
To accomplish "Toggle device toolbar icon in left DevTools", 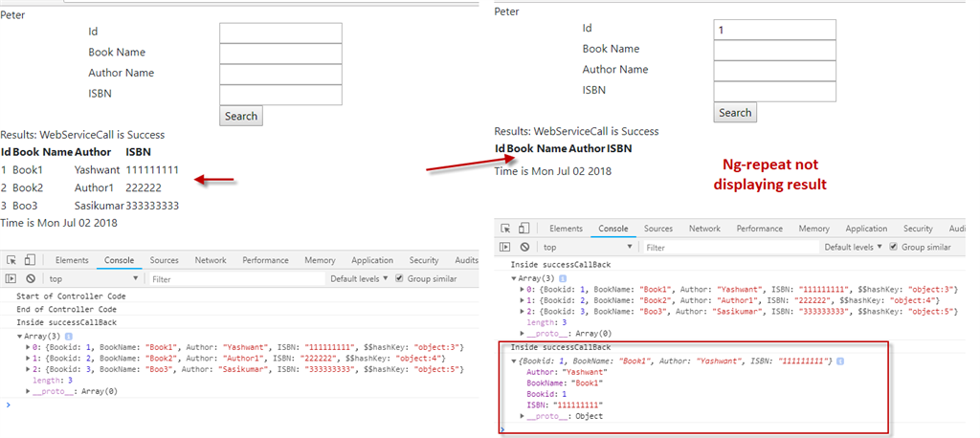I will click(x=30, y=260).
